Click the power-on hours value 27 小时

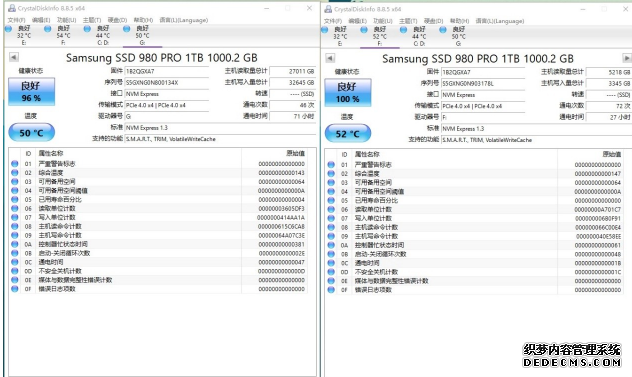[x=609, y=117]
